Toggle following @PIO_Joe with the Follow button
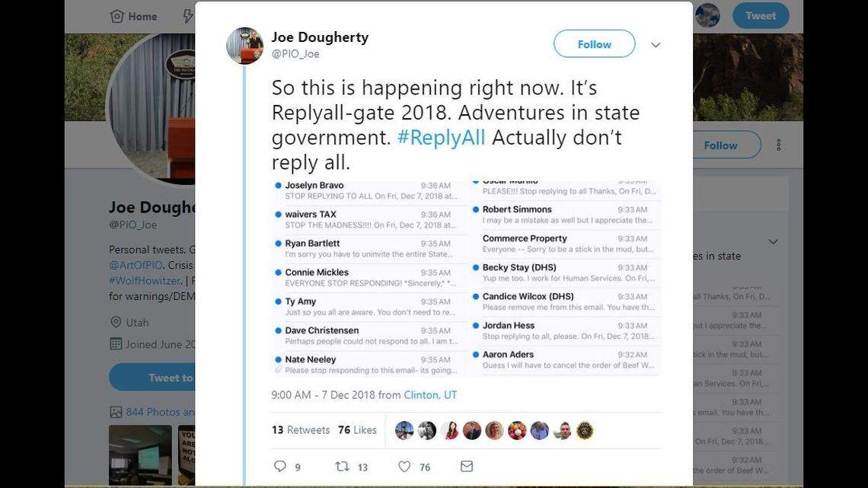The width and height of the screenshot is (868, 488). (594, 43)
